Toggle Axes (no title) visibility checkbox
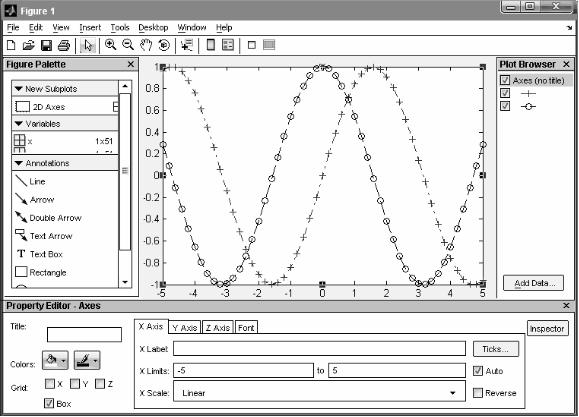 (x=505, y=80)
